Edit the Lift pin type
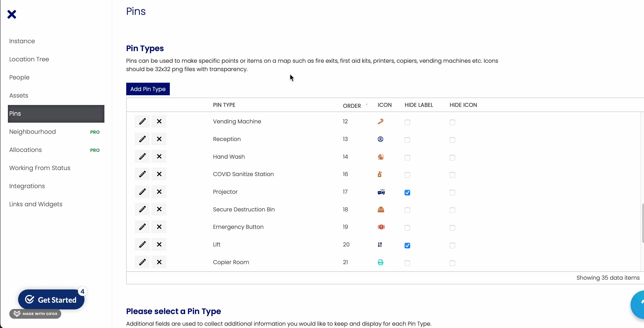The width and height of the screenshot is (644, 328). (x=142, y=244)
